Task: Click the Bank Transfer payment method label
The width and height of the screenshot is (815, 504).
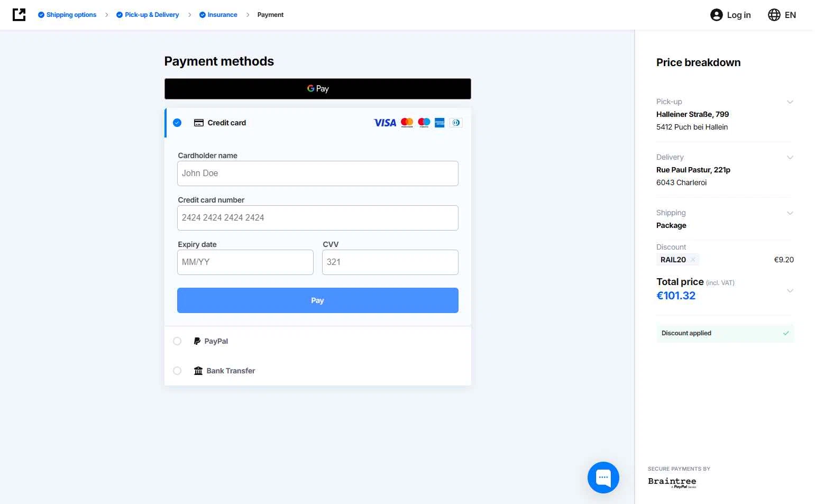Action: pos(231,371)
